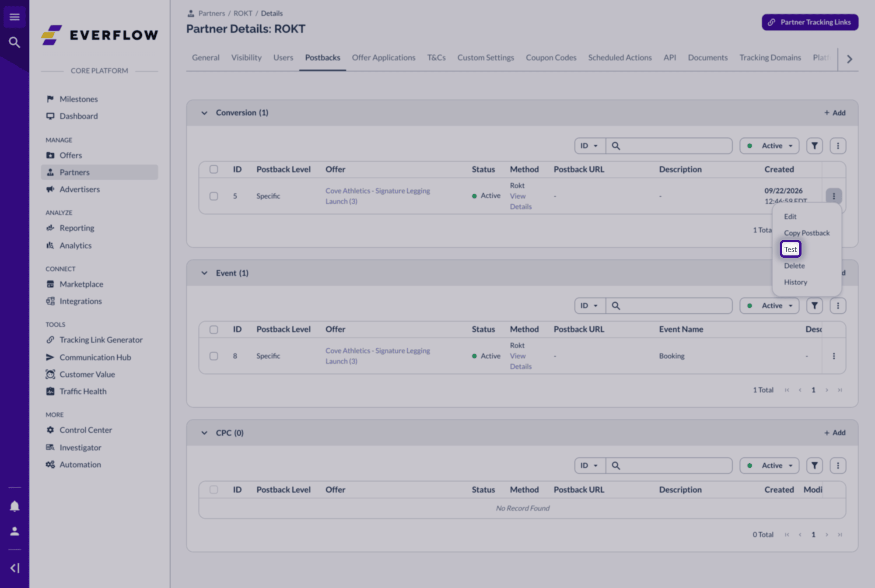The height and width of the screenshot is (588, 875).
Task: Open kebab menu in Conversion toolbar
Action: [x=838, y=146]
